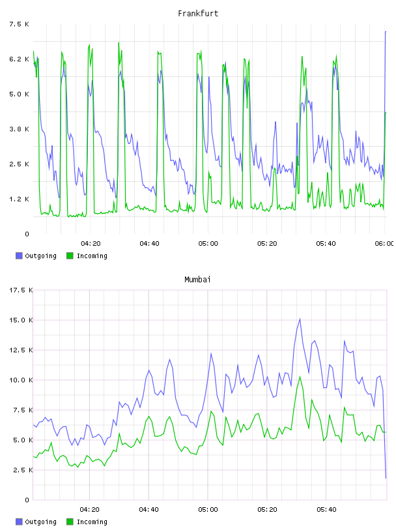Click the 15.0 K label on the Mumbai axis

[21, 320]
